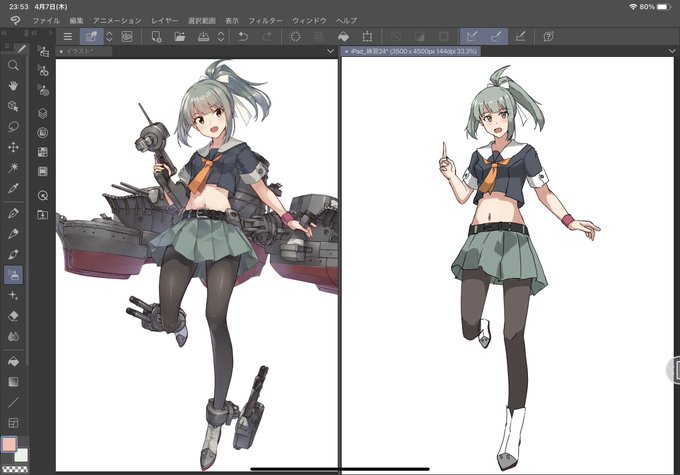
Task: Open the Tool Property palette icon
Action: pos(42,70)
